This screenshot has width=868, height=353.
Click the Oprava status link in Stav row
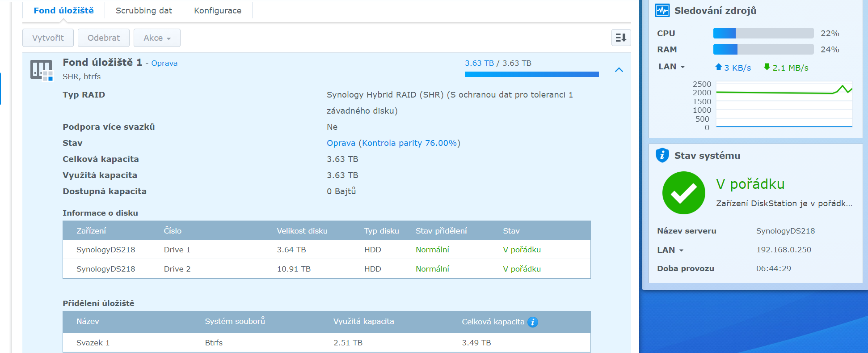pyautogui.click(x=341, y=143)
